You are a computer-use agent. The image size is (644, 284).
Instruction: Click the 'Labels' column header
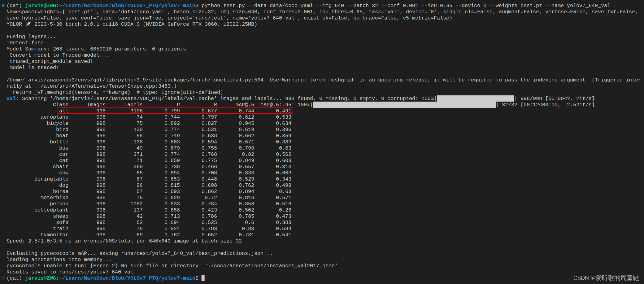pyautogui.click(x=133, y=105)
